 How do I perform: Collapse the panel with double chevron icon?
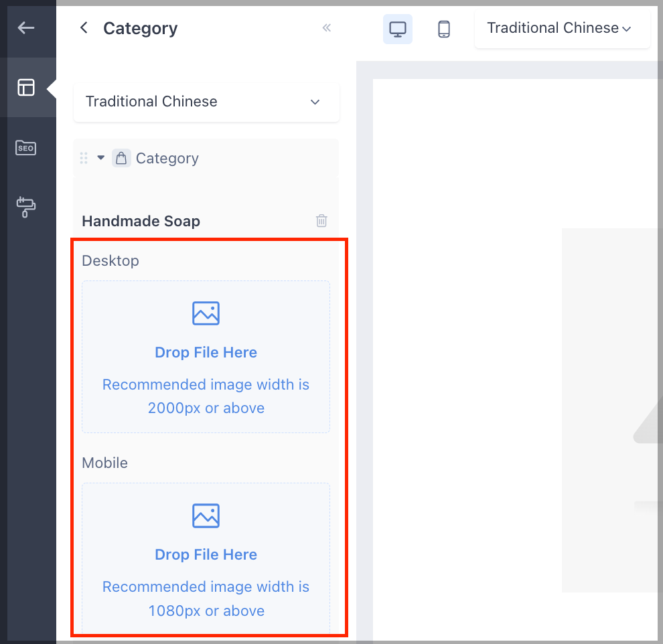pyautogui.click(x=326, y=28)
